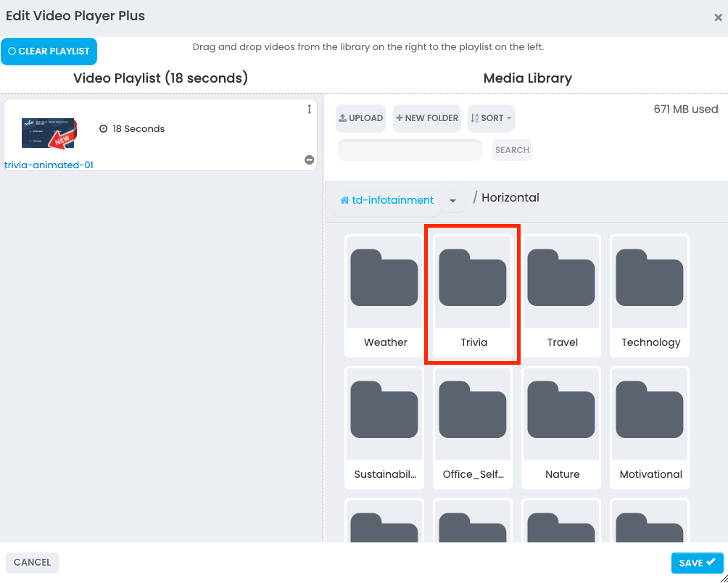Screen dimensions: 728x583
Task: Open the Weather folder
Action: tap(384, 296)
